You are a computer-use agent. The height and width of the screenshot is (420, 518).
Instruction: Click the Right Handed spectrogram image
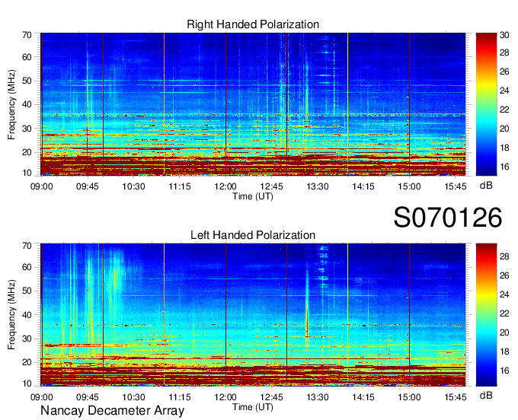click(253, 104)
